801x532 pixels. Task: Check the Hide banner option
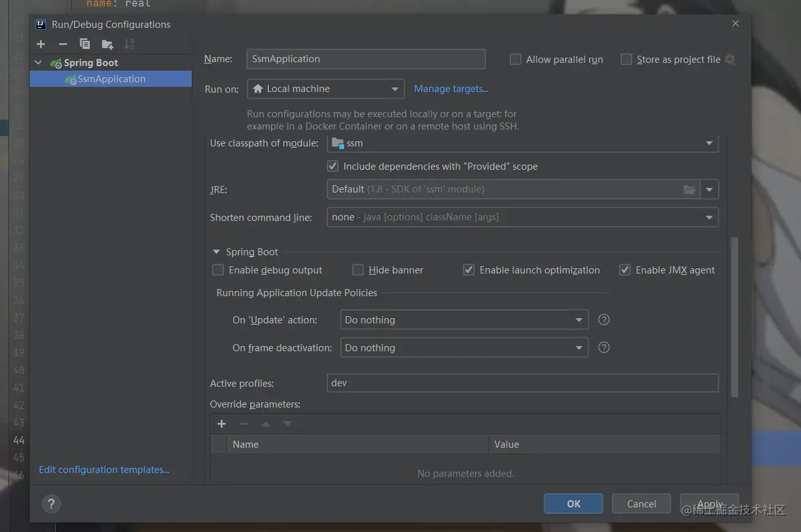coord(358,270)
